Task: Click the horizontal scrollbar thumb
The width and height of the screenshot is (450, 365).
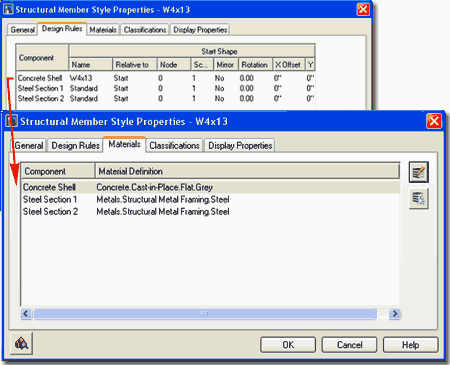Action: [205, 314]
